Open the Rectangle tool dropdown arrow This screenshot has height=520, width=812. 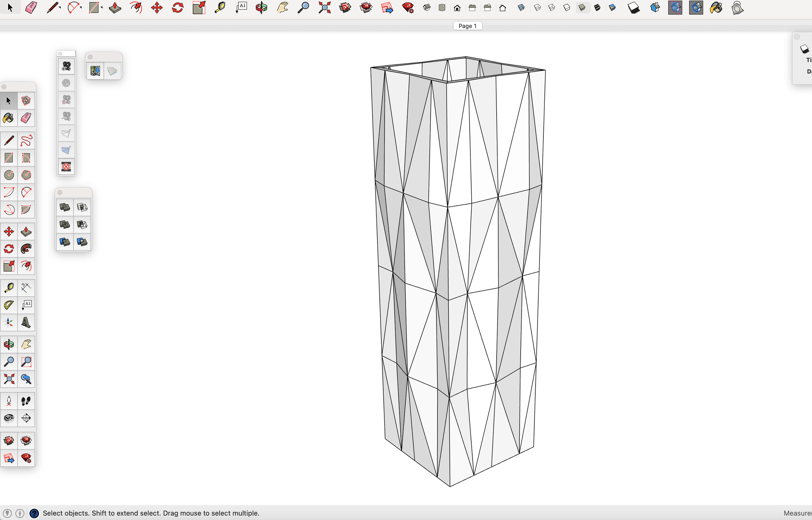(x=102, y=7)
